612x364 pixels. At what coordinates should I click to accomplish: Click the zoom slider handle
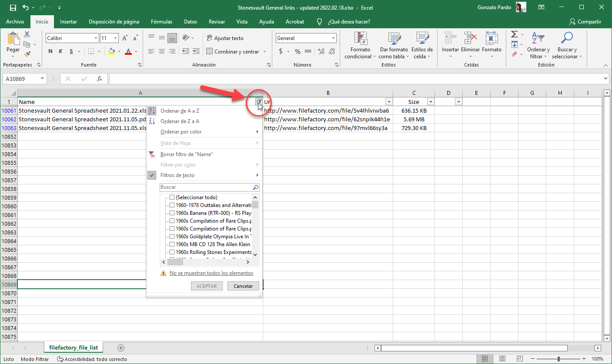pos(559,359)
